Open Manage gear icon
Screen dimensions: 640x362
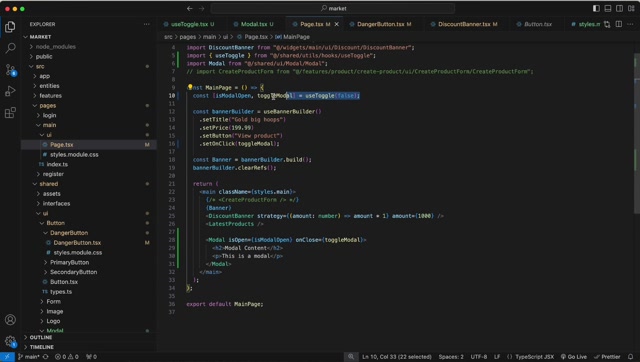(x=10, y=341)
